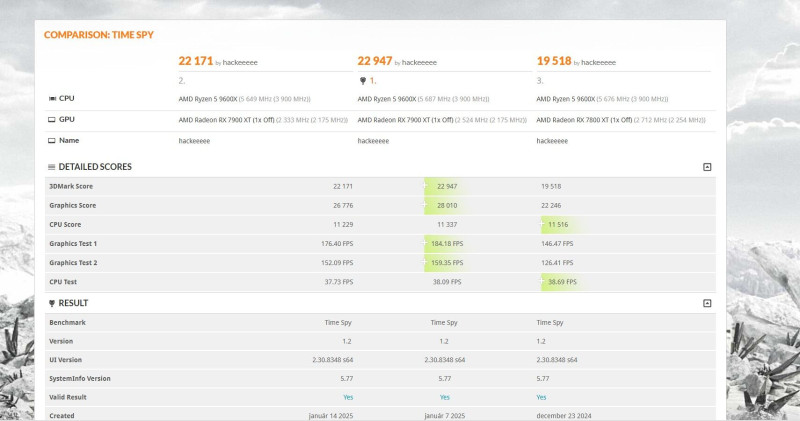Click the január 7 2025 created date

coord(444,416)
